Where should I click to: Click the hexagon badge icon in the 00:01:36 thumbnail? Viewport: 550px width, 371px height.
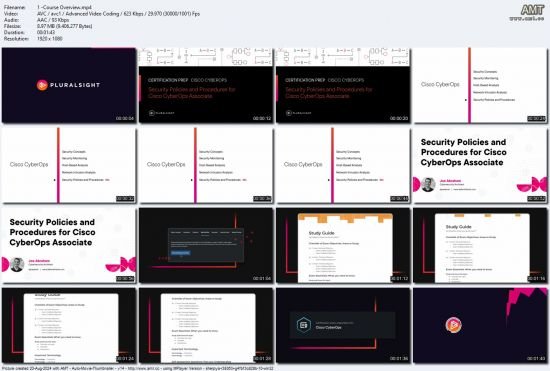(303, 325)
